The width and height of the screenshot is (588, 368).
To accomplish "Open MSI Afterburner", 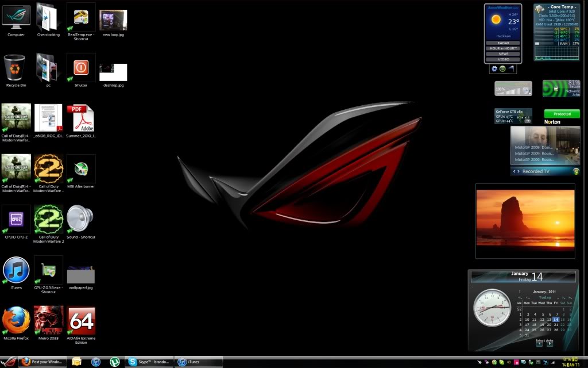I will coord(81,169).
